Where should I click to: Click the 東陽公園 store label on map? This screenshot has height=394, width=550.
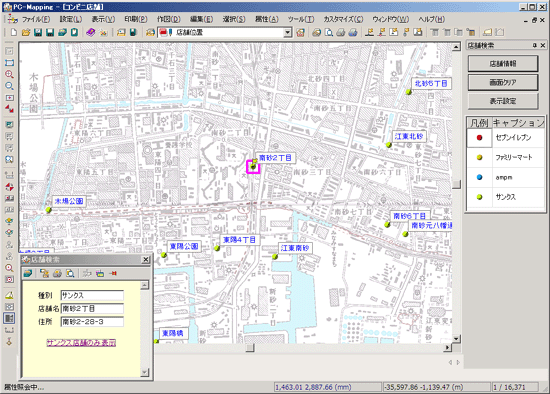pos(184,246)
